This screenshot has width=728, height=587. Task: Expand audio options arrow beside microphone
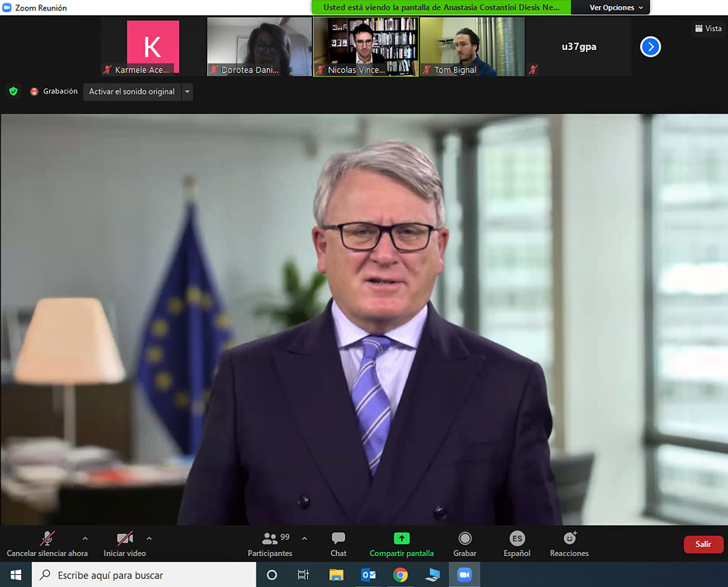coord(85,538)
